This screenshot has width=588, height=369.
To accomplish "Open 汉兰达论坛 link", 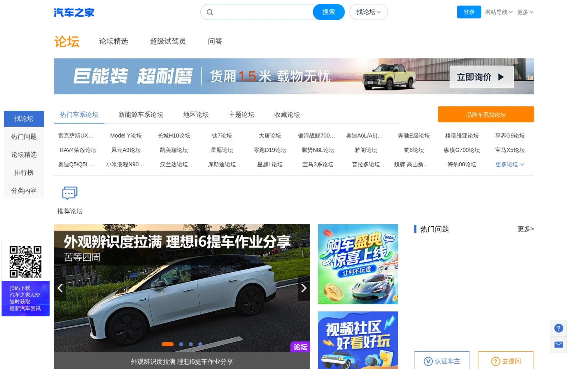I will pyautogui.click(x=174, y=164).
